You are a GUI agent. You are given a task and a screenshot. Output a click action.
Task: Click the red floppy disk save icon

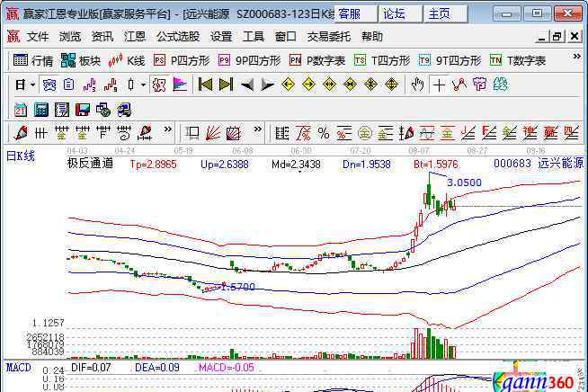click(x=83, y=110)
